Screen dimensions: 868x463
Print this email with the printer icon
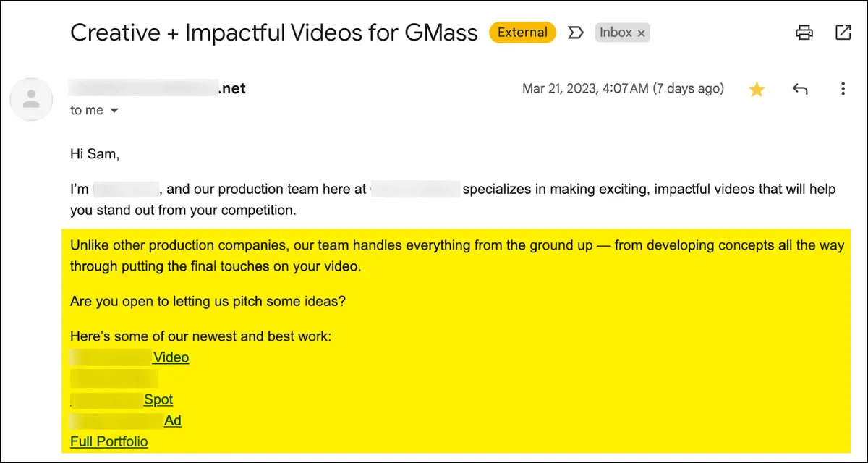pos(804,33)
